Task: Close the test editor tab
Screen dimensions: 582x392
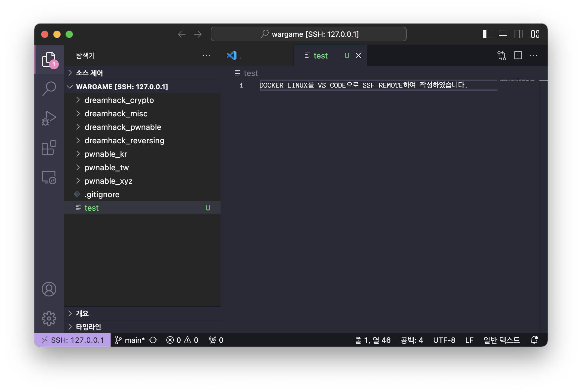Action: point(358,55)
